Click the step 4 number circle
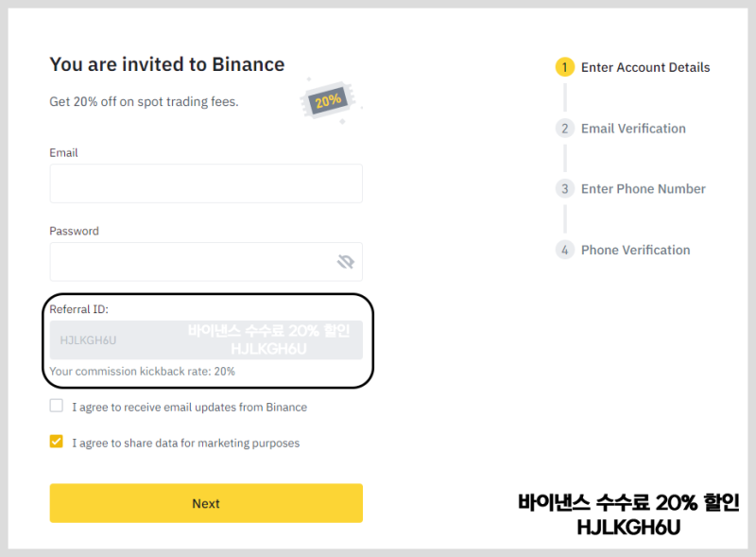 tap(564, 250)
